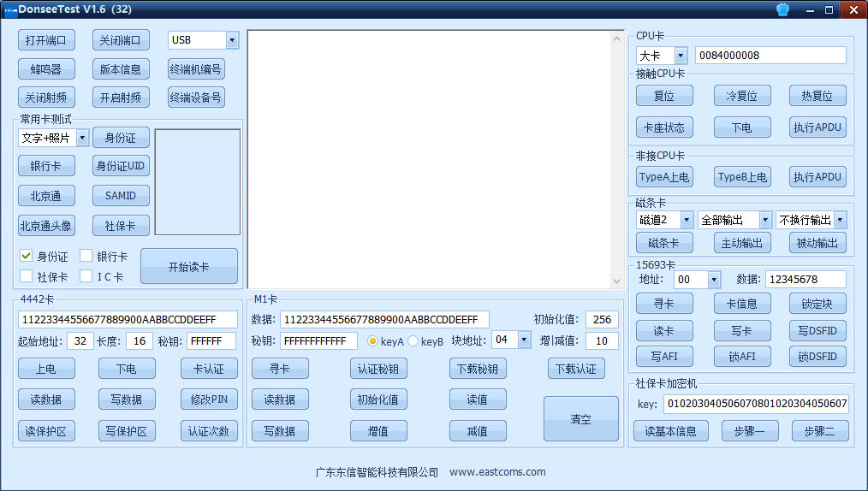Screen dimensions: 868x491
Task: Click output area scrollbar up arrow
Action: [616, 38]
